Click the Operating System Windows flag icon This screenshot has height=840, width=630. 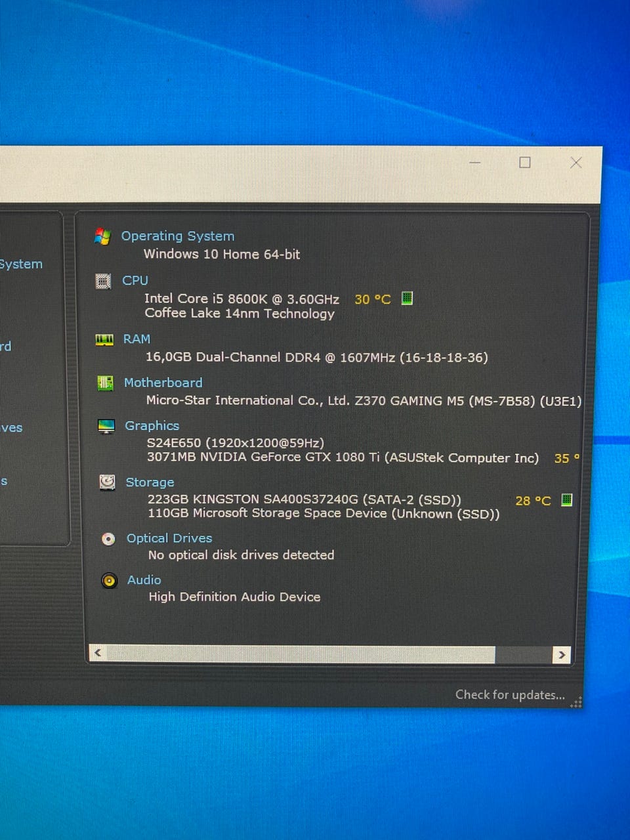click(x=102, y=236)
